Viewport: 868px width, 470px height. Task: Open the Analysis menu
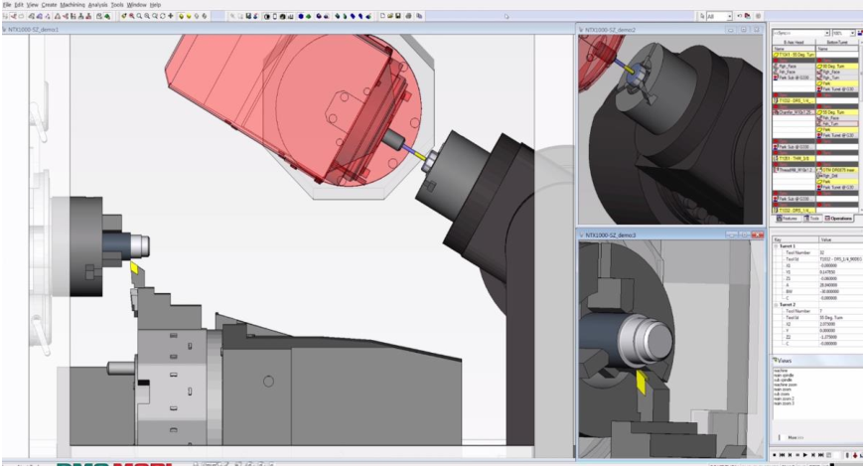[x=97, y=5]
